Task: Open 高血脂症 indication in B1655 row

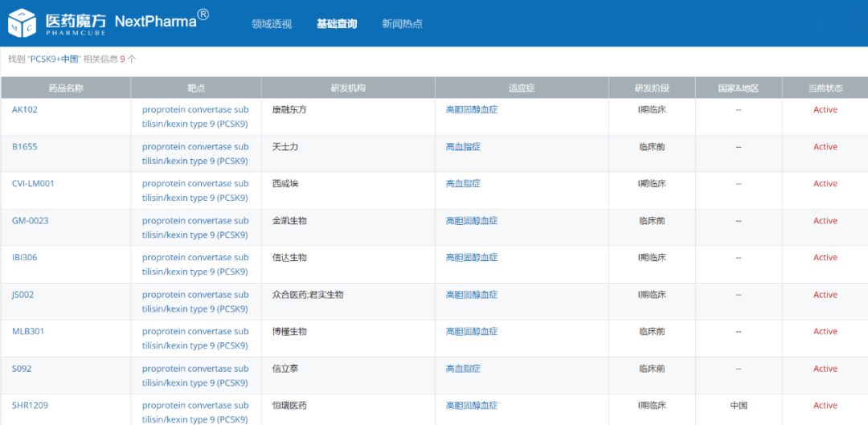Action: pos(463,147)
